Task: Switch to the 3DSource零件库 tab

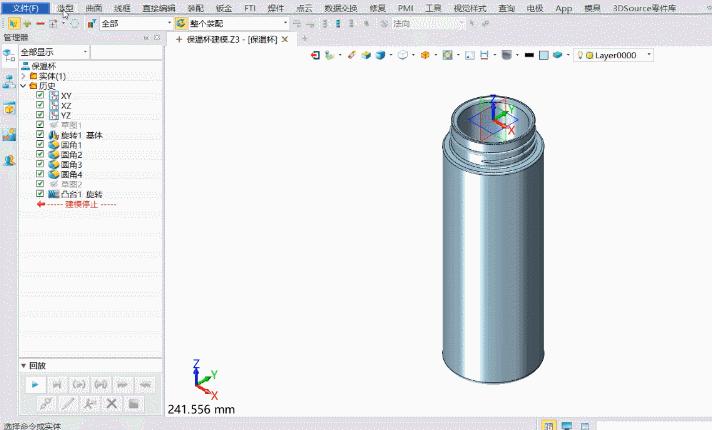Action: [x=644, y=8]
